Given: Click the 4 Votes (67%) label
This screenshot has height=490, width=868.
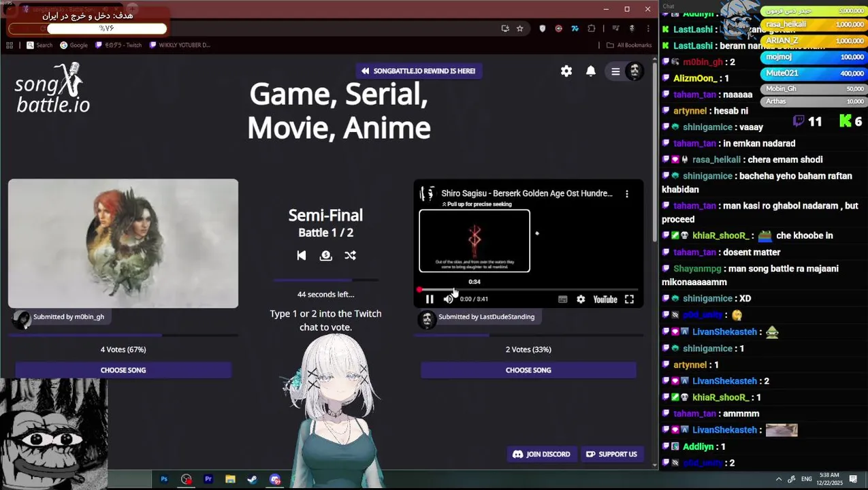Looking at the screenshot, I should 123,349.
